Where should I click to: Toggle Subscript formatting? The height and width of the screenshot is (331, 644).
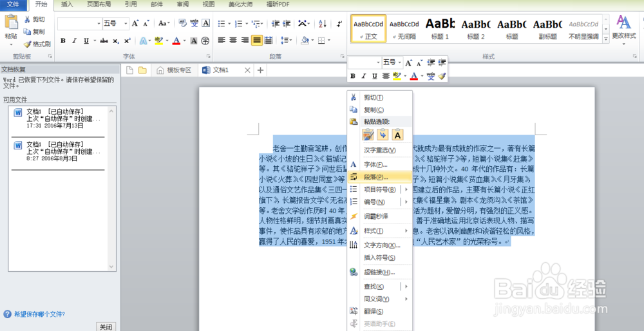point(116,41)
